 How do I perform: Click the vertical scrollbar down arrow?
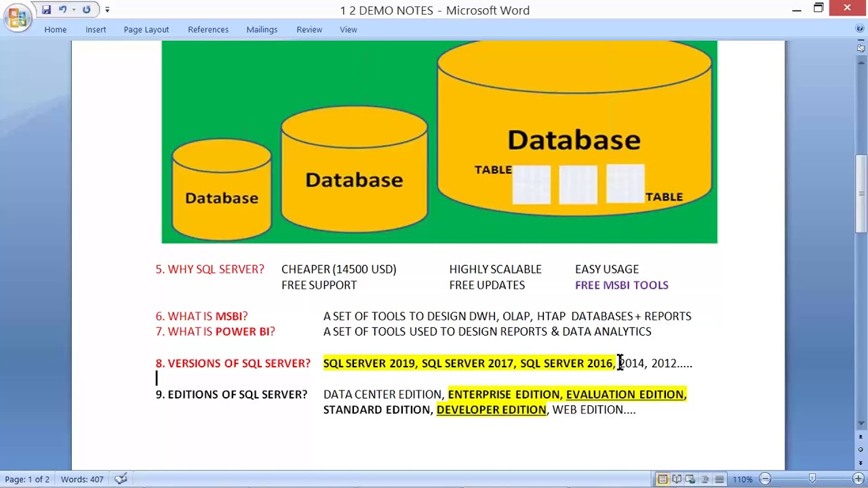861,424
